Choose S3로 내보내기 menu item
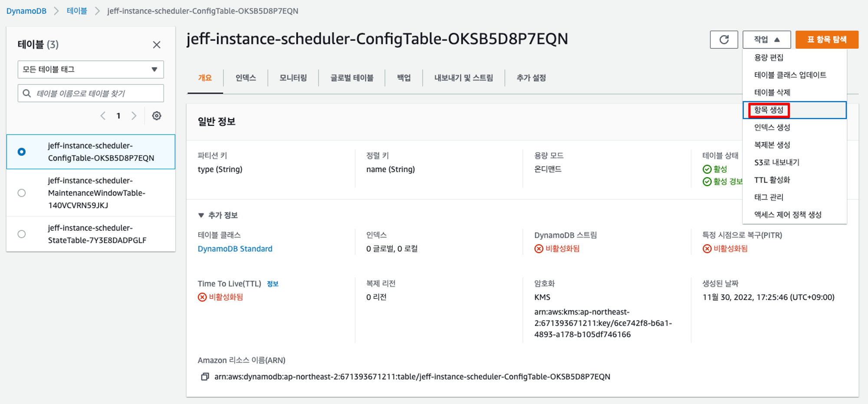Screen dimensions: 868x404 pyautogui.click(x=794, y=162)
